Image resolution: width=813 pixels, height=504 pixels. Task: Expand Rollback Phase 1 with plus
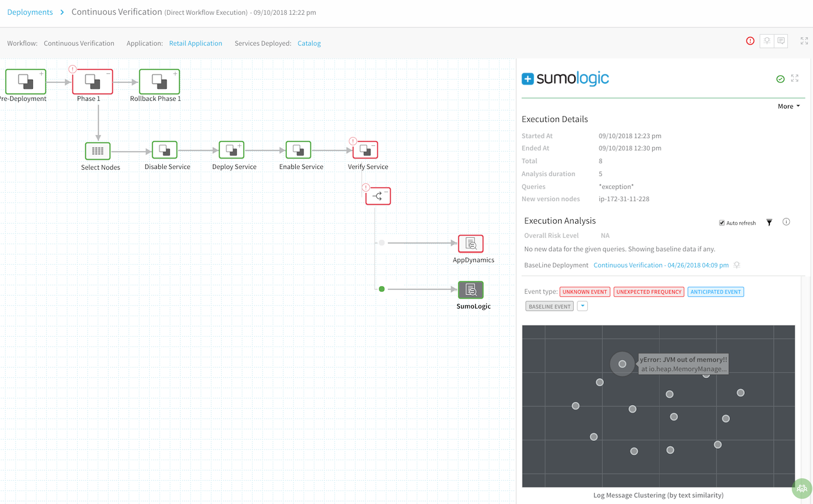175,74
